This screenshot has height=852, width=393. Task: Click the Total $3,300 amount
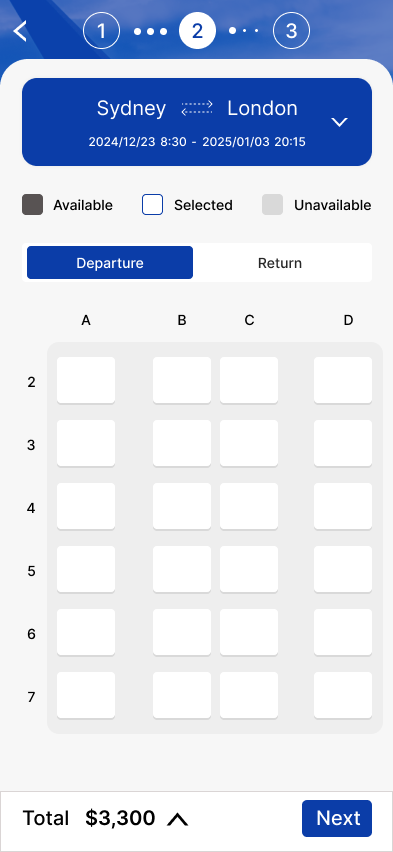pos(120,818)
